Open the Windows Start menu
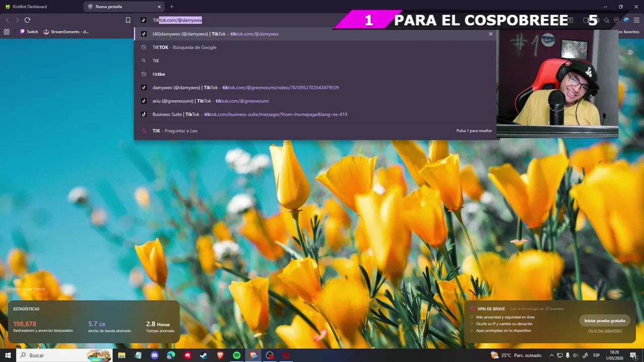The width and height of the screenshot is (644, 362). 8,355
